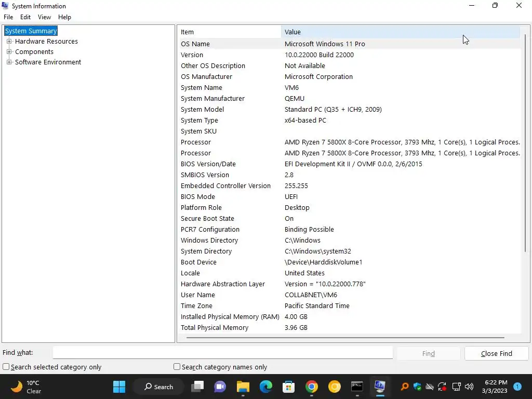Click the details pane horizontal scrollbar
Viewport: 532px width, 399px height.
click(x=345, y=338)
